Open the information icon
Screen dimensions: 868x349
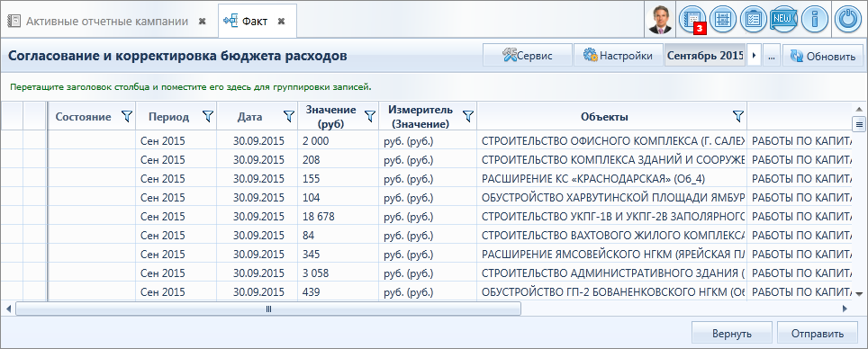coord(815,20)
